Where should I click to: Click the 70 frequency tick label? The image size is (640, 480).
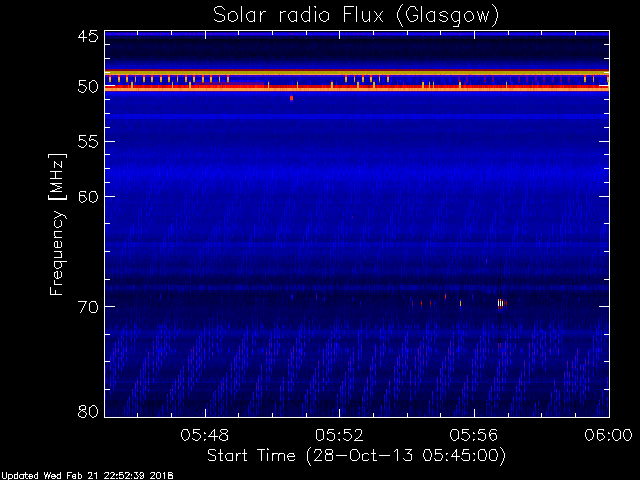pos(88,307)
